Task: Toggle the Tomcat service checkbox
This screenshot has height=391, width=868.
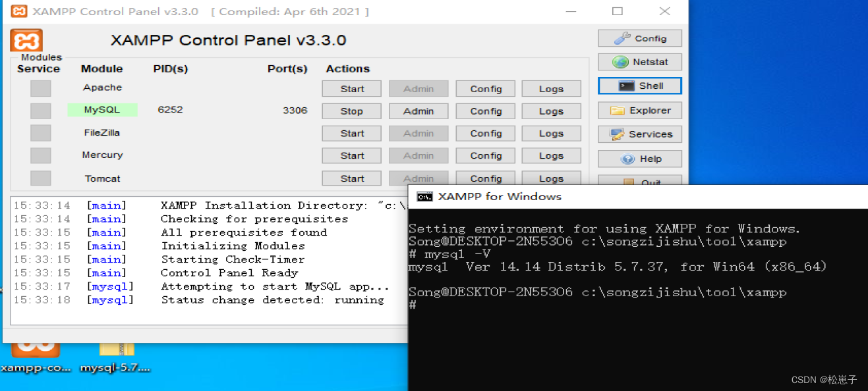Action: coord(40,178)
